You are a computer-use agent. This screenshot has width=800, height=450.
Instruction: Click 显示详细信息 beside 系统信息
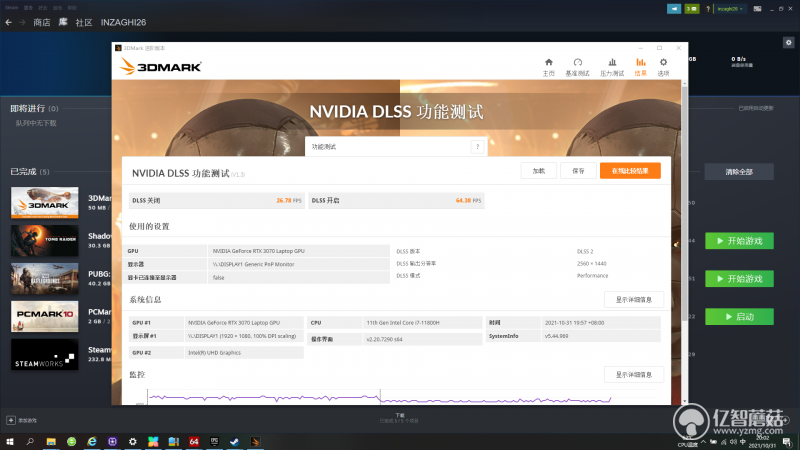point(634,299)
